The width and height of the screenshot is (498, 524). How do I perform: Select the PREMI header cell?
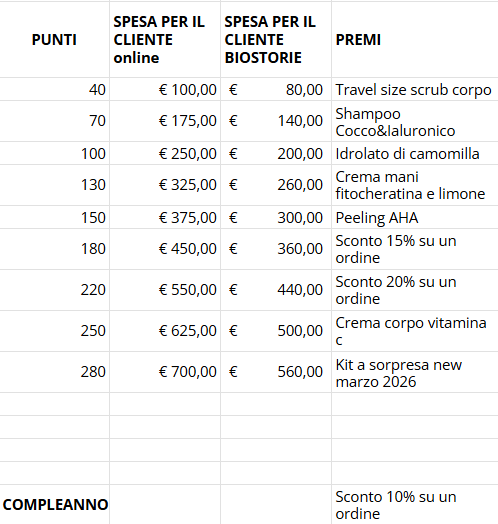[x=415, y=40]
